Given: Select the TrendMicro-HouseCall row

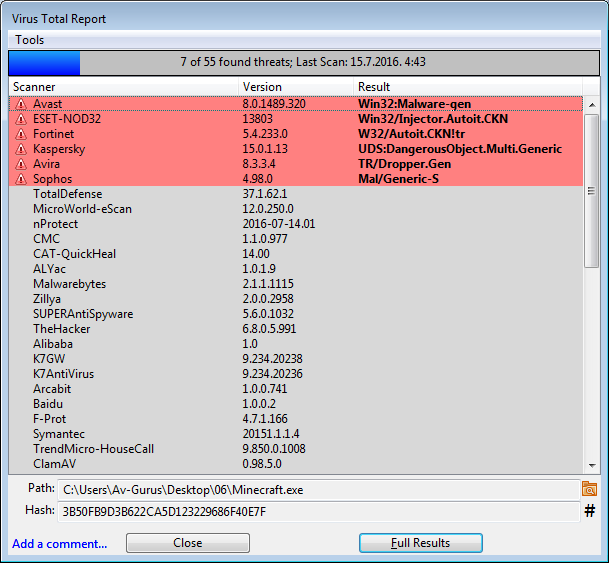Looking at the screenshot, I should [296, 449].
